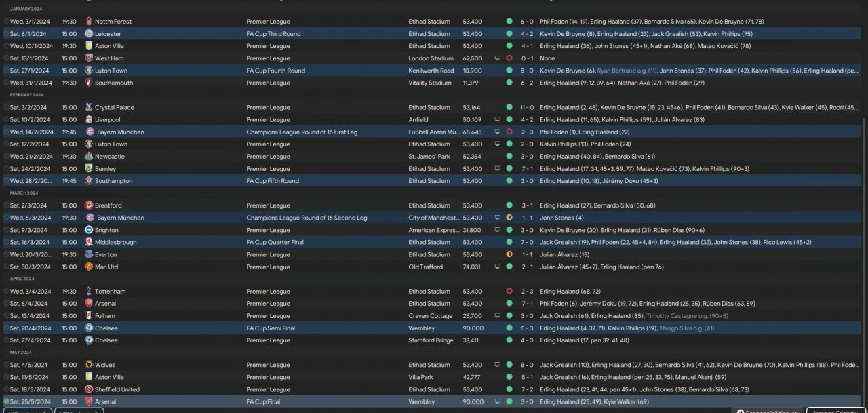868x413 pixels.
Task: Click the Chelsea name on 27/4/2024 row
Action: coord(106,340)
